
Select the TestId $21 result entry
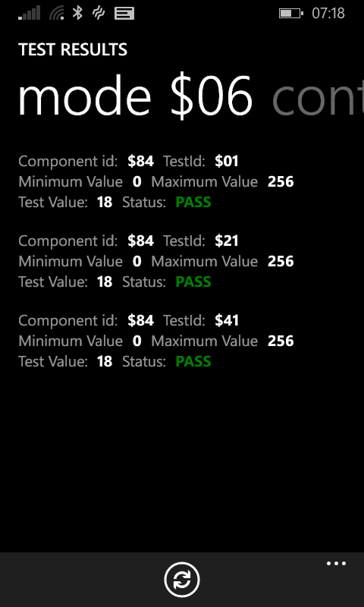(x=156, y=261)
